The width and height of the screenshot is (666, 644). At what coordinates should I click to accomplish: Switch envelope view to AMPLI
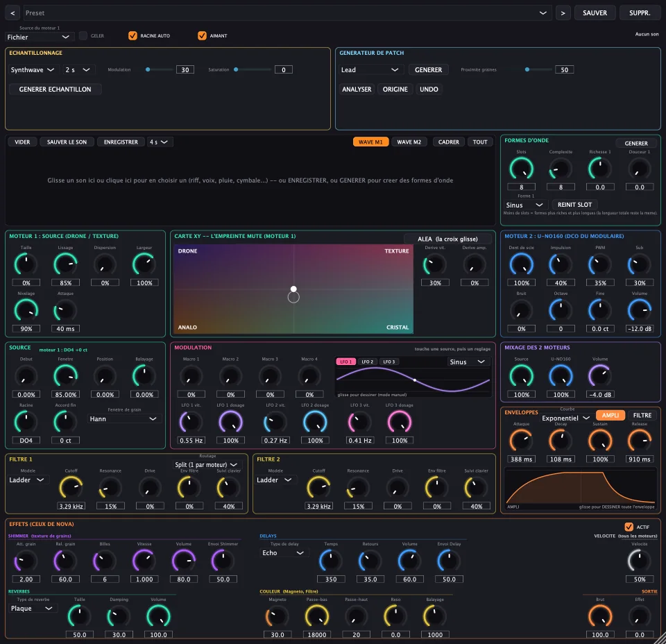click(x=610, y=415)
